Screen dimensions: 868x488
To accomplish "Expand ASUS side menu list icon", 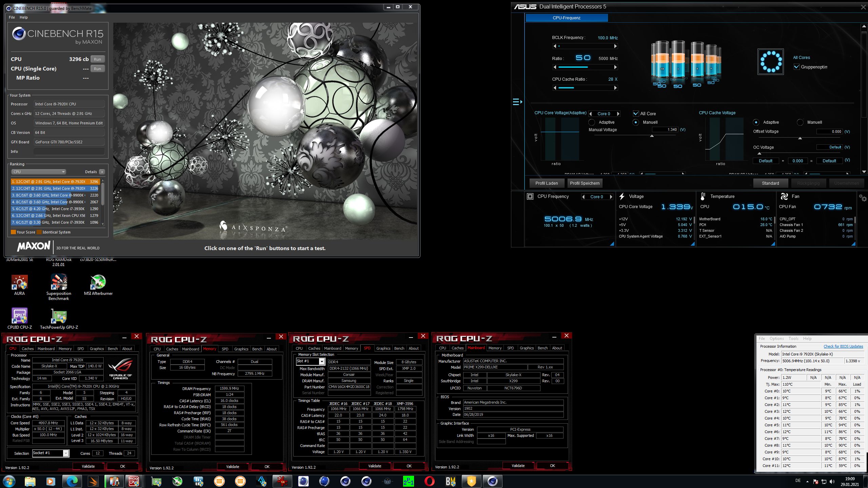I will coord(517,102).
